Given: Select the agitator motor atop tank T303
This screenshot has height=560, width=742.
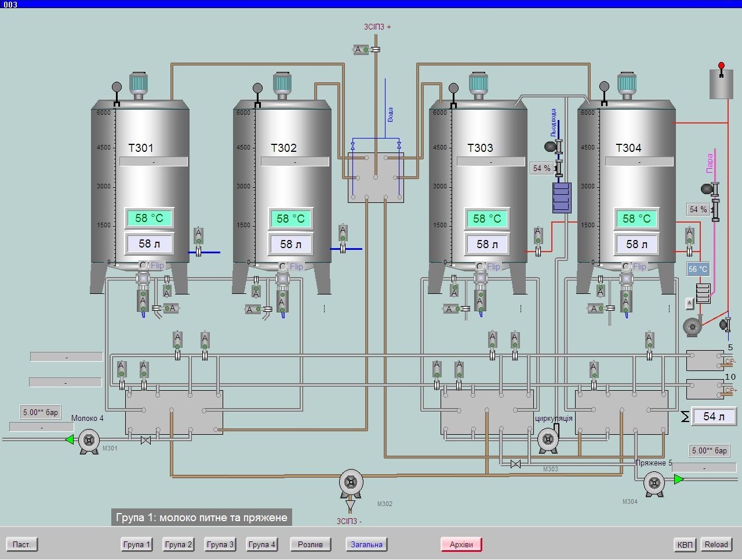Looking at the screenshot, I should (478, 85).
